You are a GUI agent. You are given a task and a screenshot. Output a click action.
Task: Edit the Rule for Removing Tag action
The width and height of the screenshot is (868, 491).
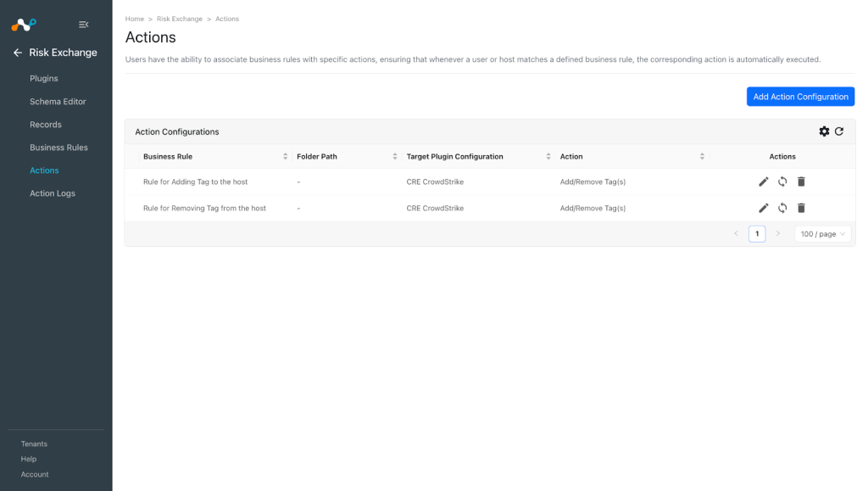click(764, 208)
